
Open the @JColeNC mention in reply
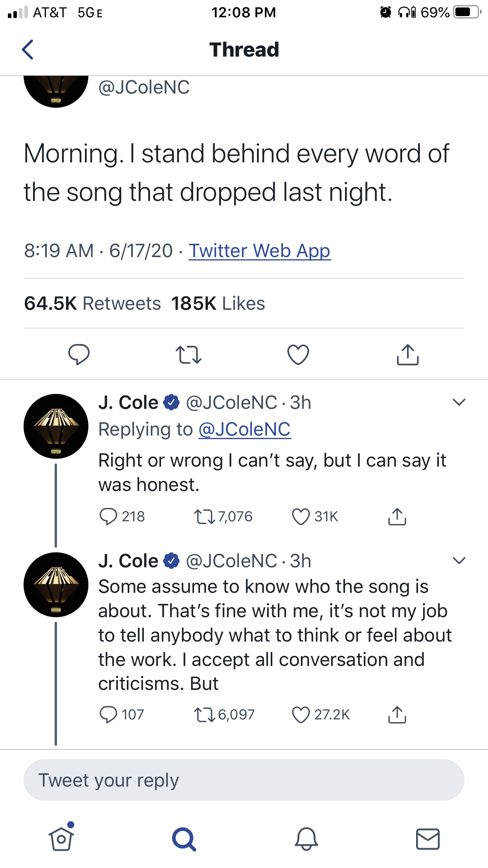coord(244,429)
